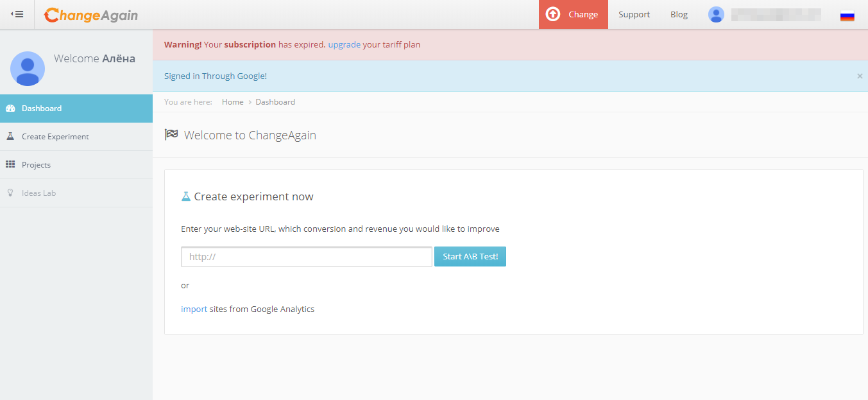Click the user avatar in top bar
The height and width of the screenshot is (400, 868).
click(716, 14)
